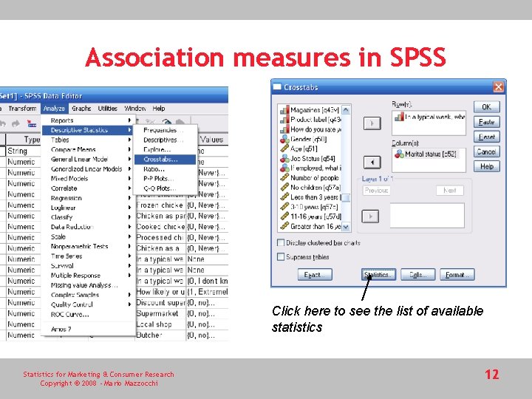Viewport: 532px width, 399px height.
Task: Click arrow button to move variable to Rows
Action: coord(372,123)
